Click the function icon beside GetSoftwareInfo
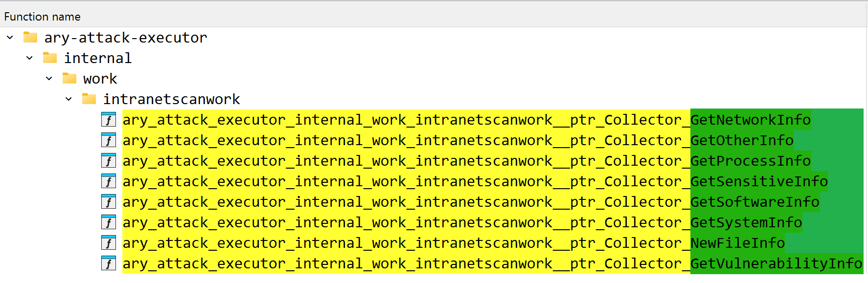Image resolution: width=868 pixels, height=283 pixels. [x=108, y=202]
